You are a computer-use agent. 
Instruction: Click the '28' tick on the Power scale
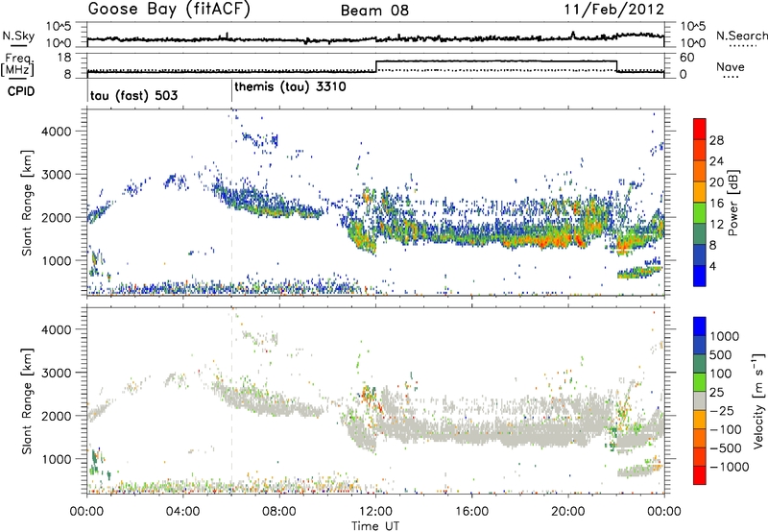(716, 140)
